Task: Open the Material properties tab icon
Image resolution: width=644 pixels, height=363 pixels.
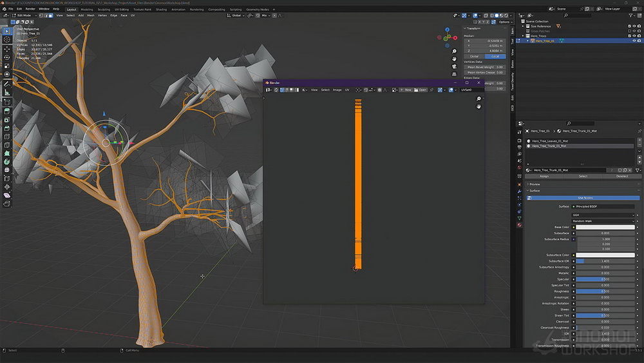Action: (x=520, y=225)
